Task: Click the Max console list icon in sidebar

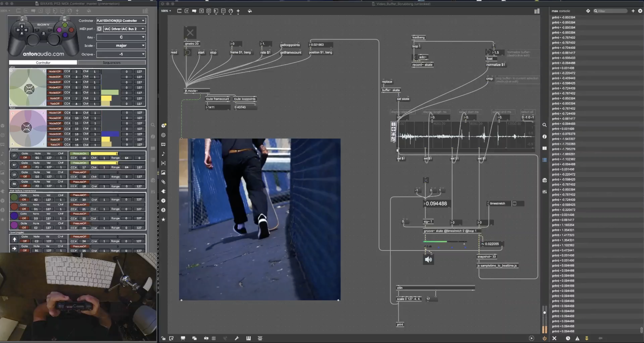Action: pyautogui.click(x=544, y=160)
